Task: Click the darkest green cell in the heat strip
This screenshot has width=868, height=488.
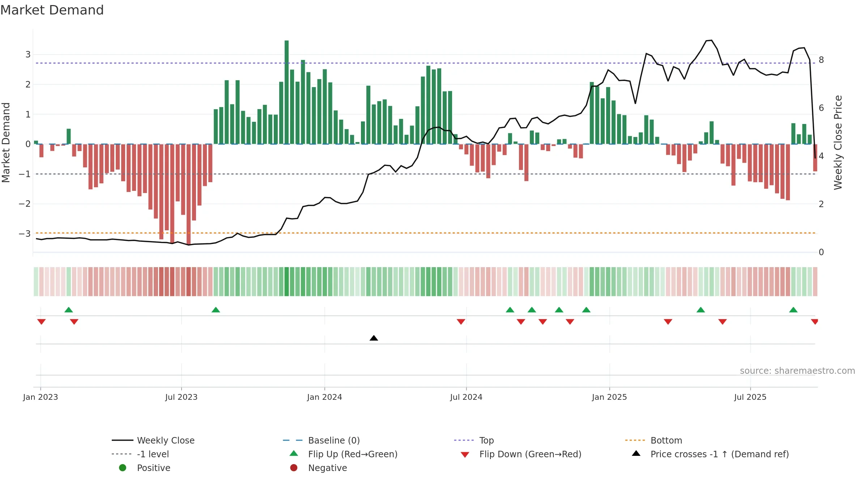Action: [286, 282]
